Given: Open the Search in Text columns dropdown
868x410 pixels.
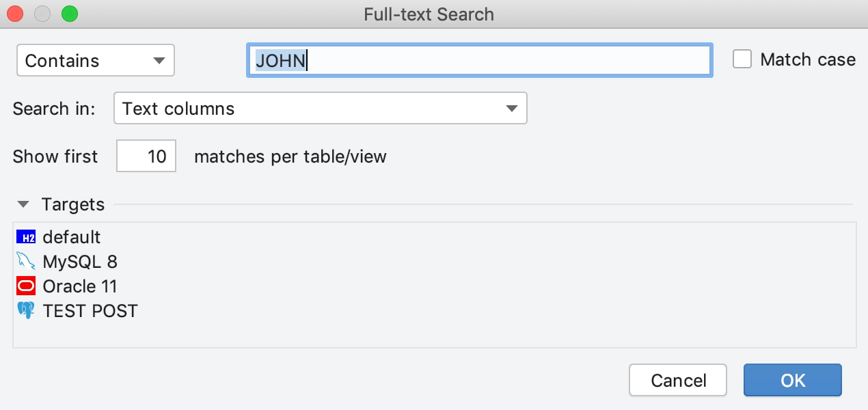Looking at the screenshot, I should tap(321, 108).
